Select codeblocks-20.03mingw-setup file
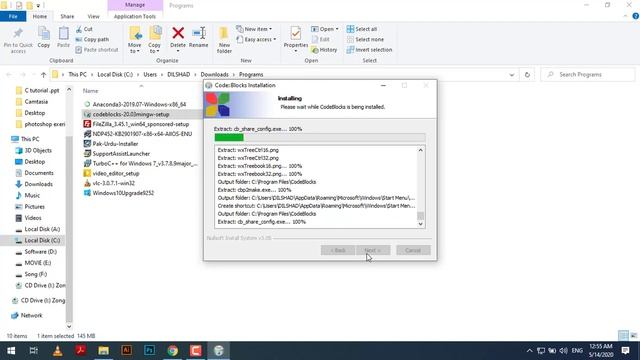Viewport: 640px width, 360px height. point(131,115)
